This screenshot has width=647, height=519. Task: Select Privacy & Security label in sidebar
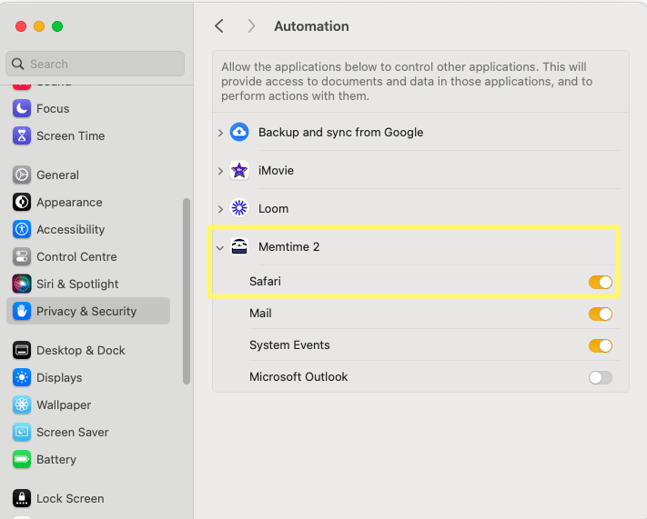click(86, 311)
